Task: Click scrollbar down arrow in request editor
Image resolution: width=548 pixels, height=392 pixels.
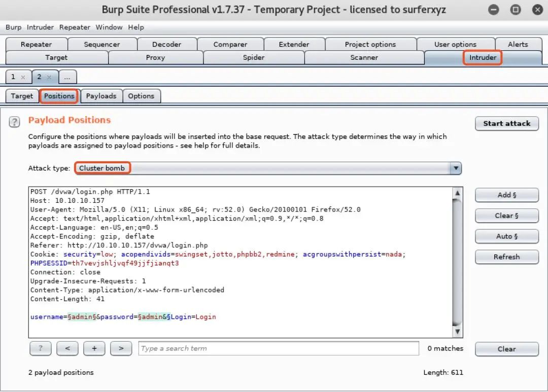Action: click(x=457, y=332)
